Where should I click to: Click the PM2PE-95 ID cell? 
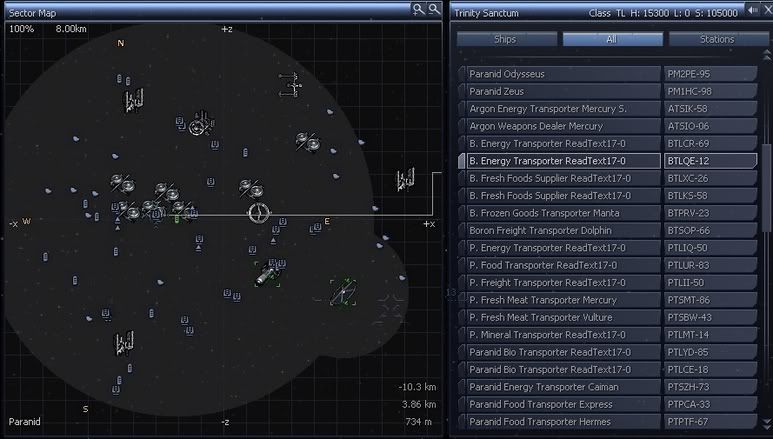710,74
